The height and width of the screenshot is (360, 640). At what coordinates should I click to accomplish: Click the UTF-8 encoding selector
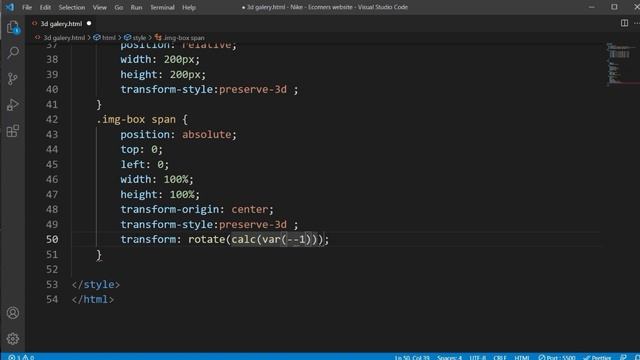coord(478,357)
